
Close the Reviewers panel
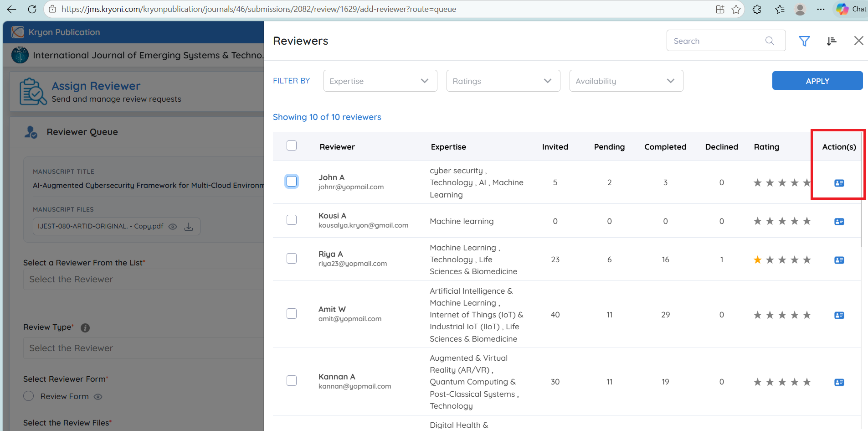click(x=859, y=41)
